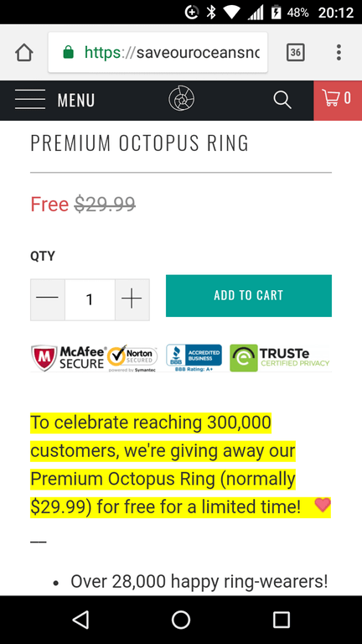This screenshot has height=644, width=362.
Task: Open the site search magnifier icon
Action: [x=282, y=100]
